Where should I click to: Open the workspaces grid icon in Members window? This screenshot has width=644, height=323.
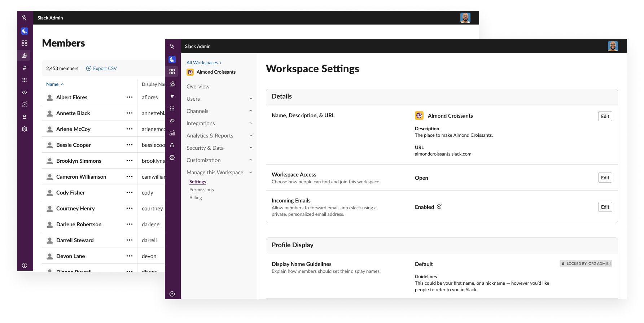[x=25, y=43]
